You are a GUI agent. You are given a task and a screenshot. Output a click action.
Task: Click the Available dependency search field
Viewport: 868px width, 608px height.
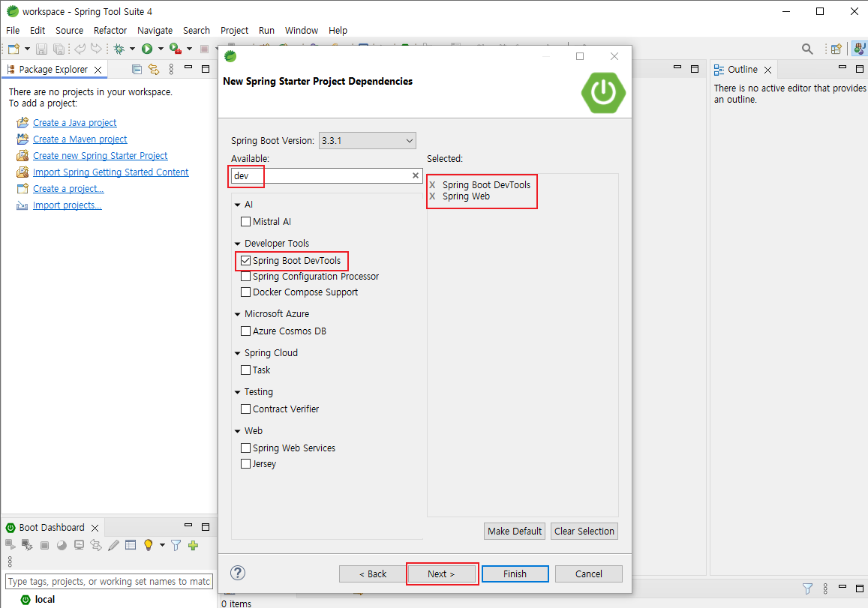[x=326, y=175]
